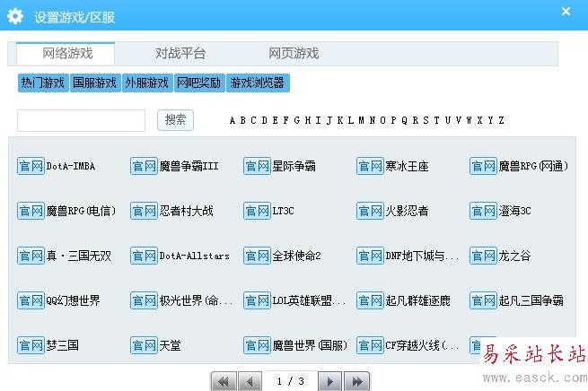
Task: Open 官网 link icon for 寒冰王座
Action: click(371, 166)
